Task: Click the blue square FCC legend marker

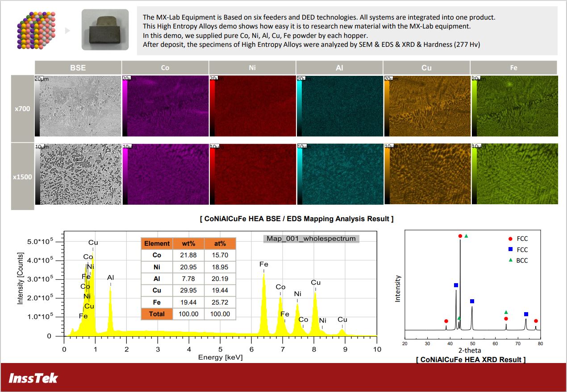Action: (x=511, y=250)
